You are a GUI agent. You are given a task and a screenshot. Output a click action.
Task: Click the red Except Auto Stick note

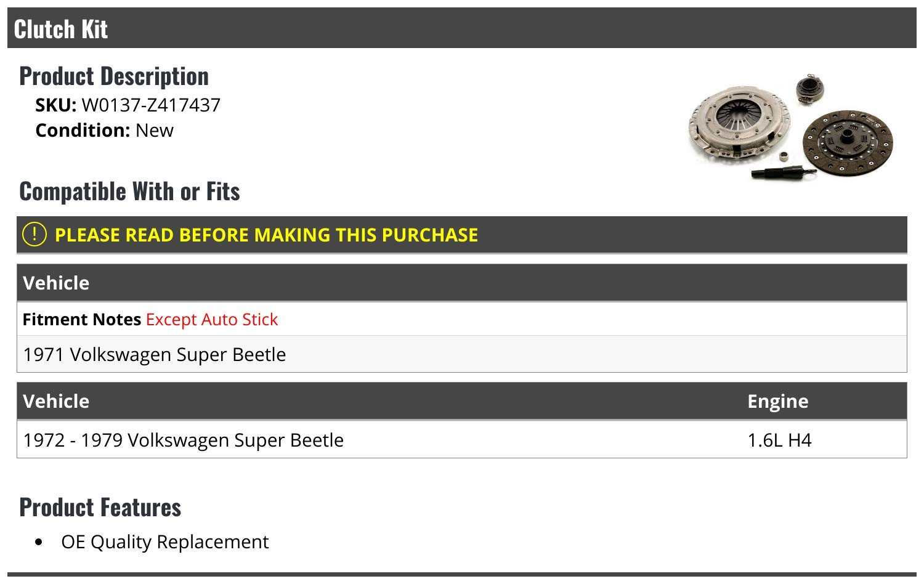click(212, 320)
